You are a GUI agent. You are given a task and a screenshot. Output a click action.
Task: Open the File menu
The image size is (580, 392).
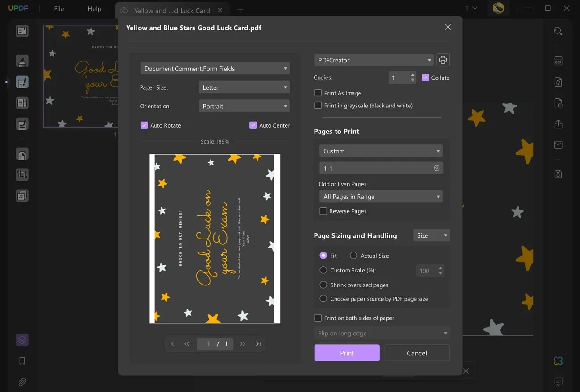click(x=59, y=8)
